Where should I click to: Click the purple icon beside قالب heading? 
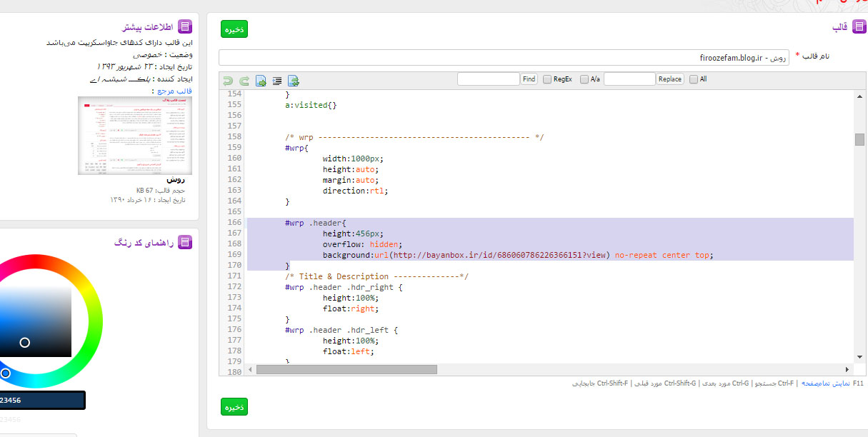point(858,27)
